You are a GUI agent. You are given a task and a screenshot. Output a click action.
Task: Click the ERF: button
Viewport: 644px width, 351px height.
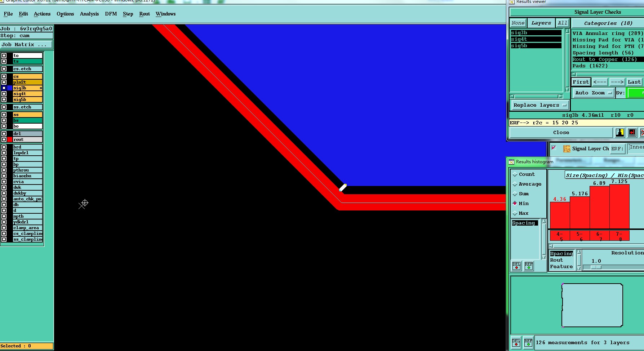(617, 148)
